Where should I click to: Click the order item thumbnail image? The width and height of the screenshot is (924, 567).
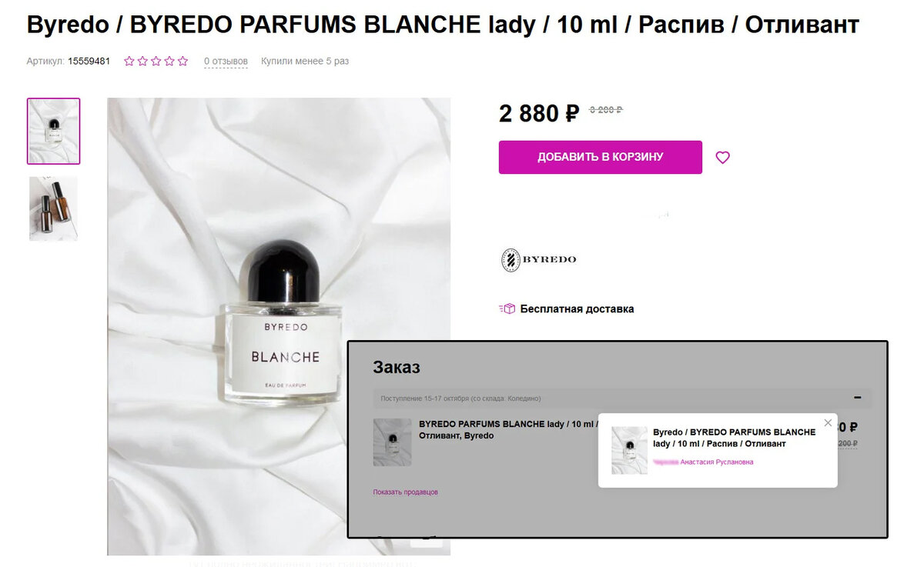[392, 442]
